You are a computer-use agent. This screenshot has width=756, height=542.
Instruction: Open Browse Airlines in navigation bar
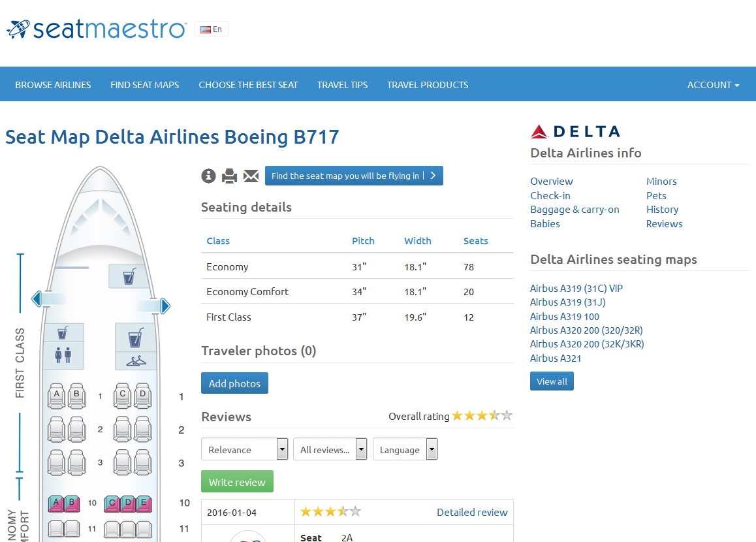pos(53,85)
